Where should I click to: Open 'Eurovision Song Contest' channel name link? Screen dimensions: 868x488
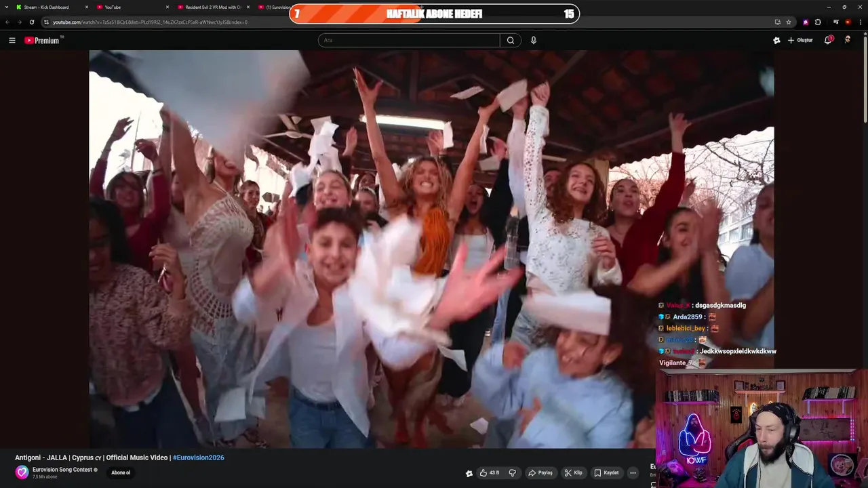[62, 470]
